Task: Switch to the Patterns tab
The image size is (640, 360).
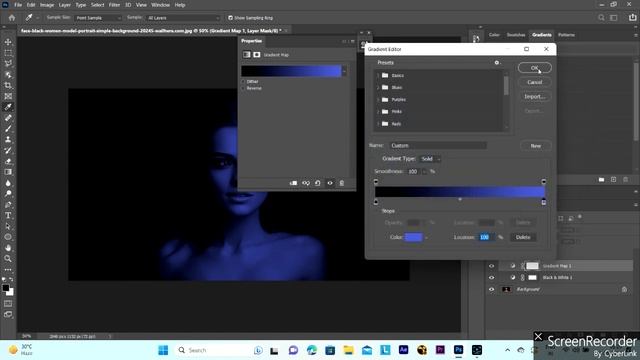Action: (x=566, y=35)
